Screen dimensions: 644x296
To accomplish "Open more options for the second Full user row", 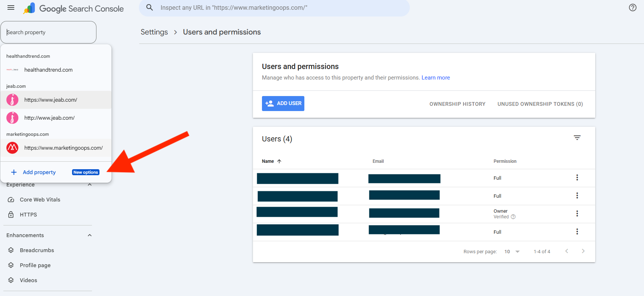I will click(577, 195).
